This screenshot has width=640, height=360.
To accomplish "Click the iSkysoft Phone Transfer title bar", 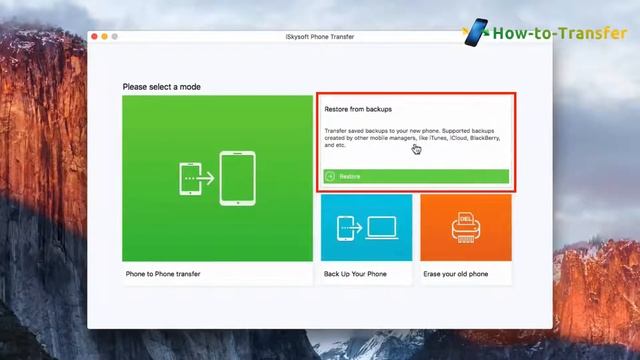I will (320, 37).
